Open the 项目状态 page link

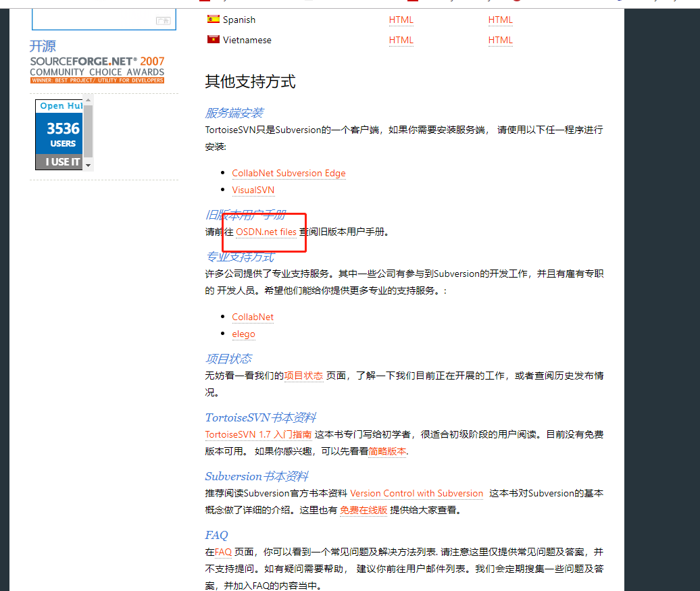303,376
